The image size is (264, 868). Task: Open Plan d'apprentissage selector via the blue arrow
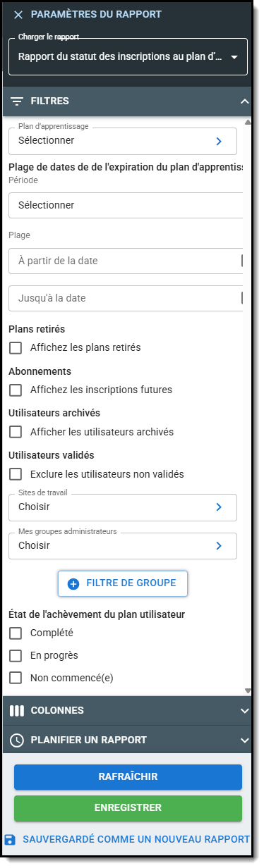pos(219,141)
